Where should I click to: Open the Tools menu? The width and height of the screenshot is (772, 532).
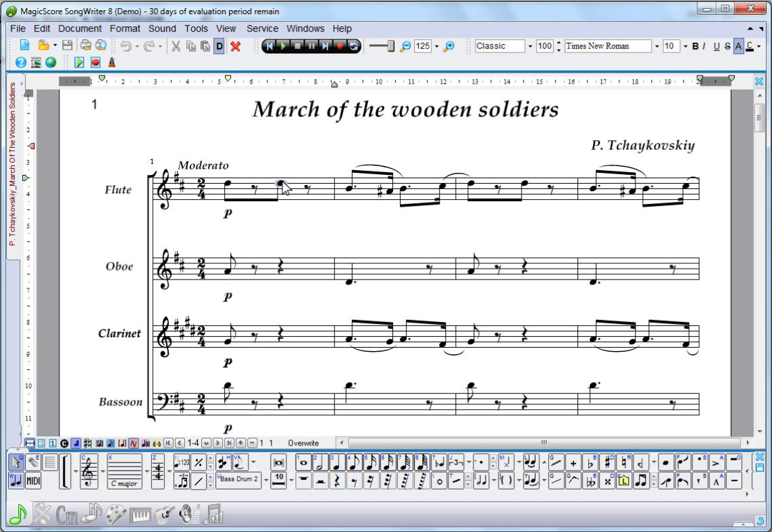(196, 28)
